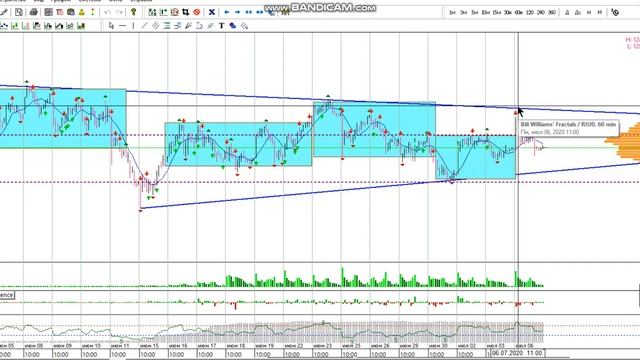Select the horizontal levels (Fibonacci) tool

click(x=167, y=26)
